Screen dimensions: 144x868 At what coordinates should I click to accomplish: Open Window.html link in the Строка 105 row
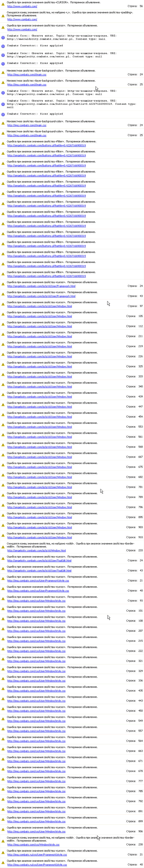click(39, 317)
